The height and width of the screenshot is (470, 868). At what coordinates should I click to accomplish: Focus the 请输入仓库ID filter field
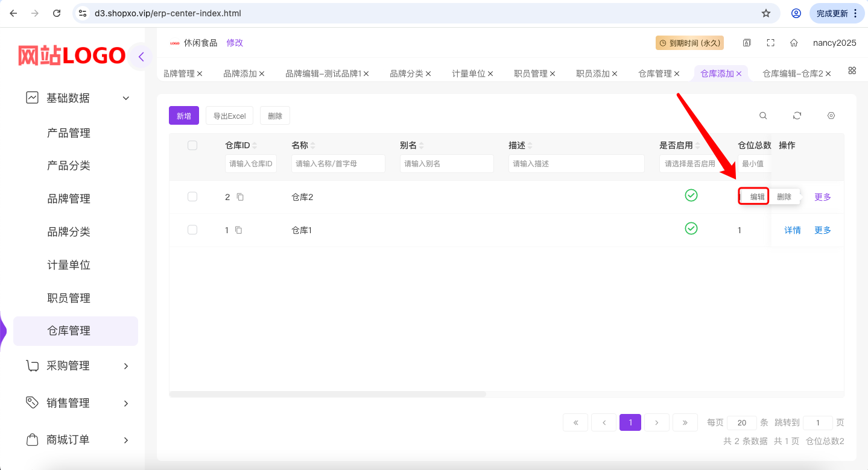click(x=251, y=163)
